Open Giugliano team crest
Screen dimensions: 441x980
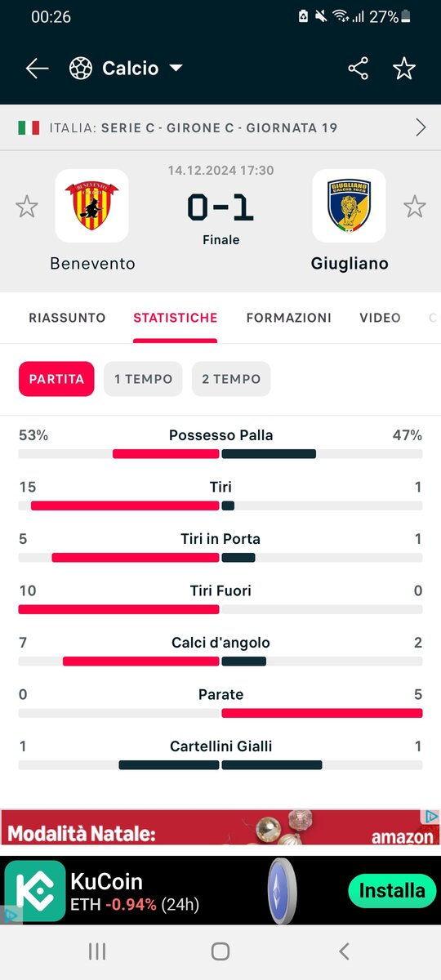349,206
